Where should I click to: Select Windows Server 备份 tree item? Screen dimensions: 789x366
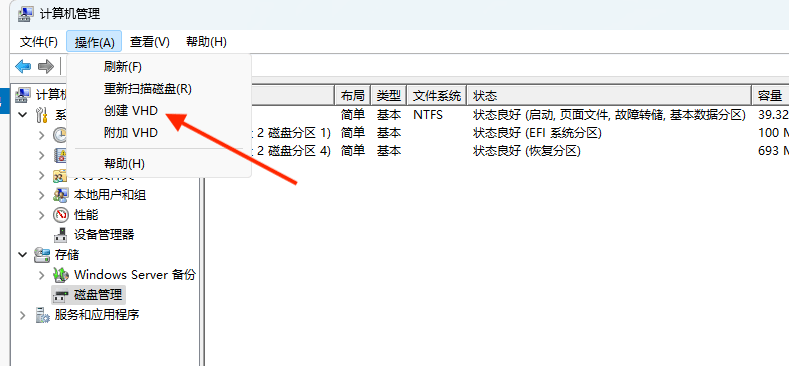click(x=135, y=275)
